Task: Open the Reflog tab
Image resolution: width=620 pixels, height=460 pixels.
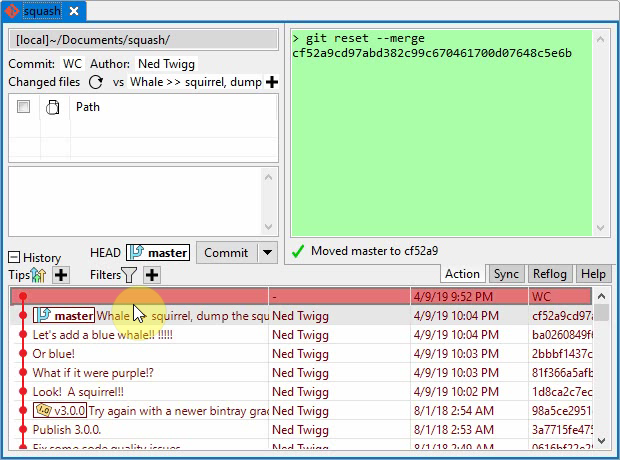Action: pos(549,274)
